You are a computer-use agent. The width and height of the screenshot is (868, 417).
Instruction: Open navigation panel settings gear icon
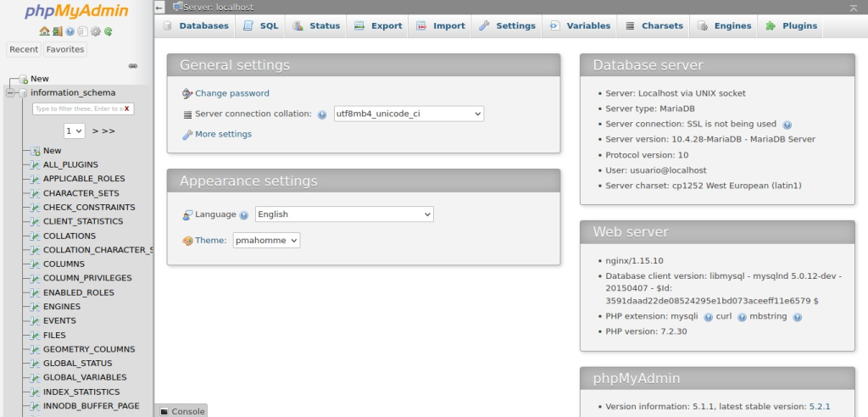95,31
